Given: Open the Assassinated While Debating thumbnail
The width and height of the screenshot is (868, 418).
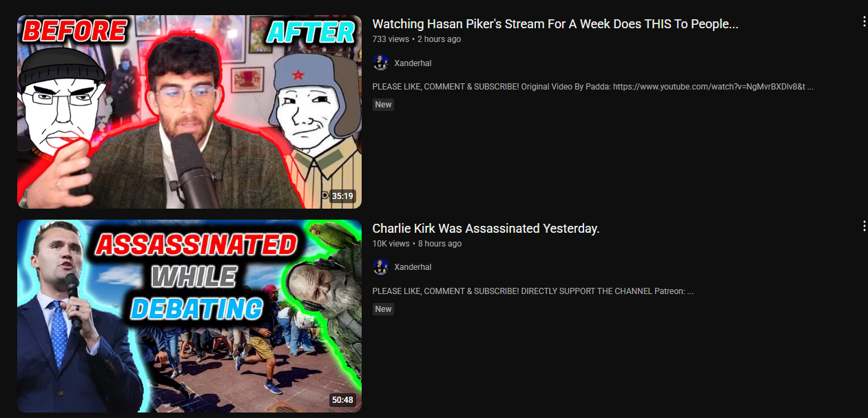Looking at the screenshot, I should coord(189,316).
